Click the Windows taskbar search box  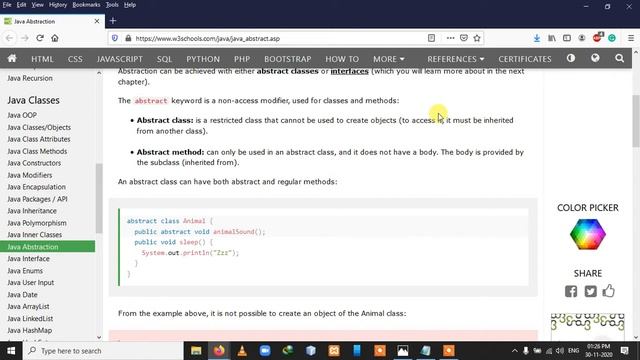[103, 351]
